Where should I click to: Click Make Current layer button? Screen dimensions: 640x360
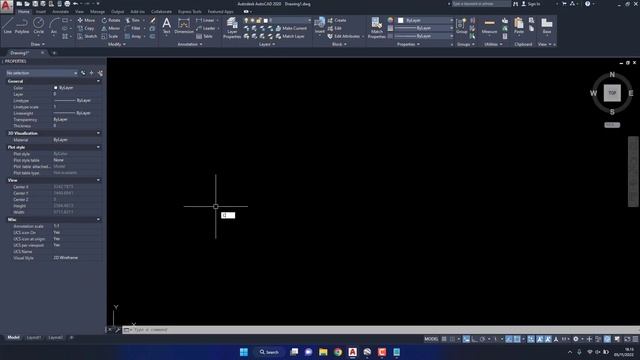coord(291,28)
